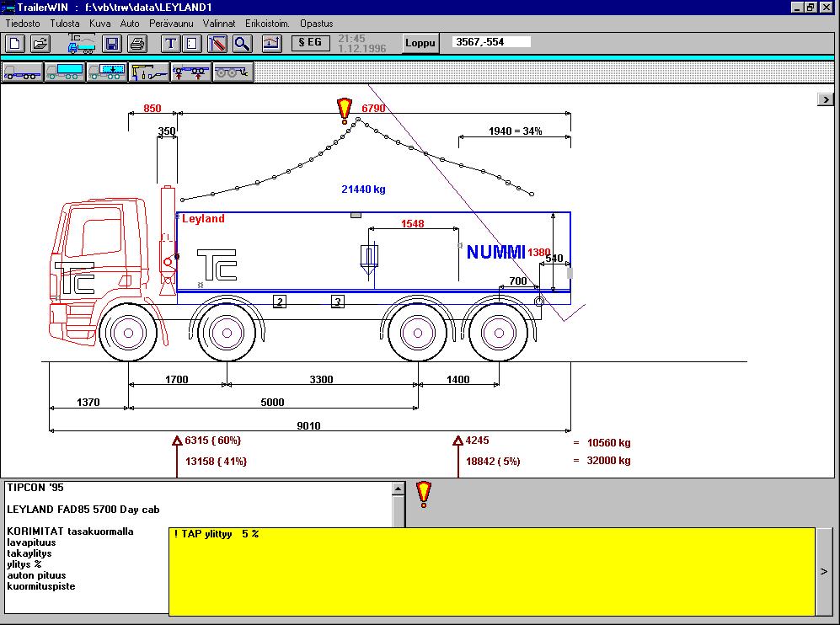Viewport: 840px width, 625px height.
Task: Click the front axle load arrow marker
Action: (x=177, y=441)
